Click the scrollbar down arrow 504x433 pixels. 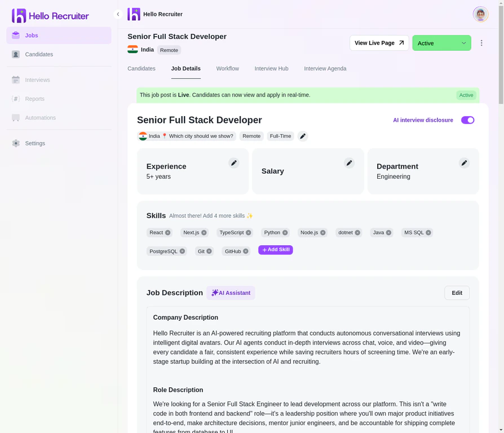point(501,430)
